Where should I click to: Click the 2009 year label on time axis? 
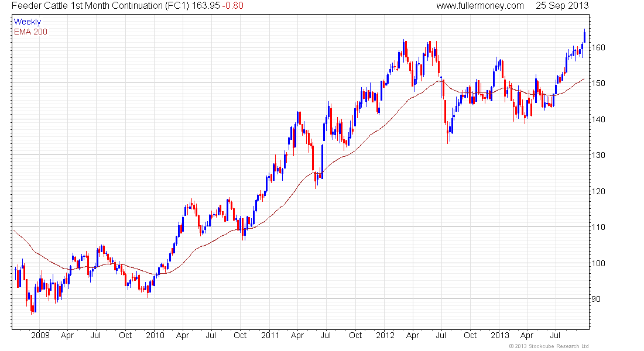point(40,335)
